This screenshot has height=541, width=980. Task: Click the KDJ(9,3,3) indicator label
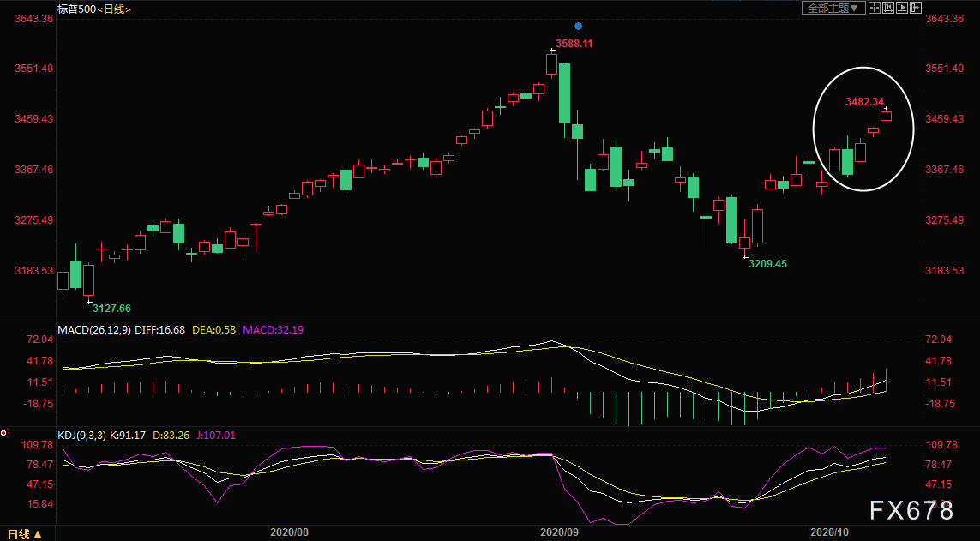pyautogui.click(x=81, y=435)
